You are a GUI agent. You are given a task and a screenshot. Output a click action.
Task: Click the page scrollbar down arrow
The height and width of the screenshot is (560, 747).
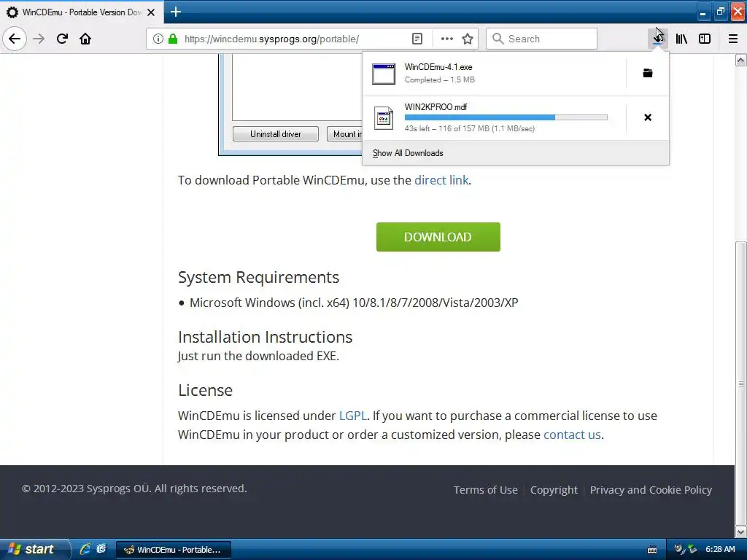point(740,532)
